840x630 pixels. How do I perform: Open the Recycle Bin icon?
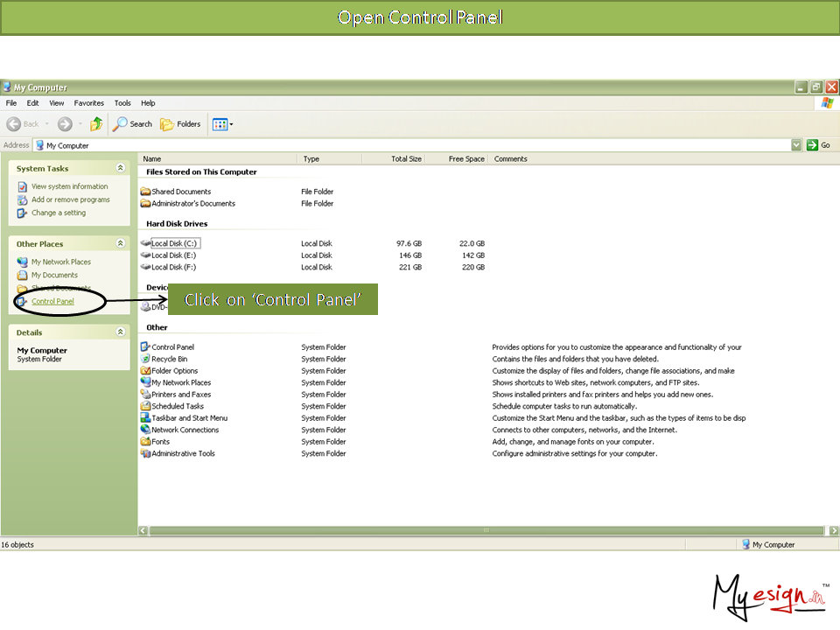point(145,359)
